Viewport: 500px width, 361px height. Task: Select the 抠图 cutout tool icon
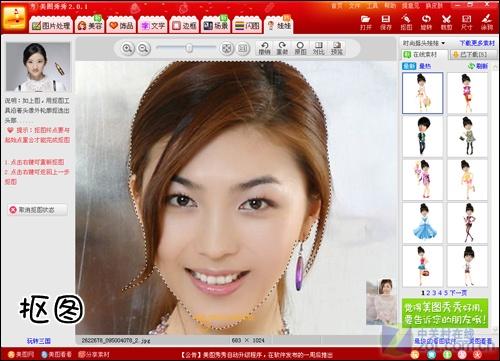click(x=406, y=22)
